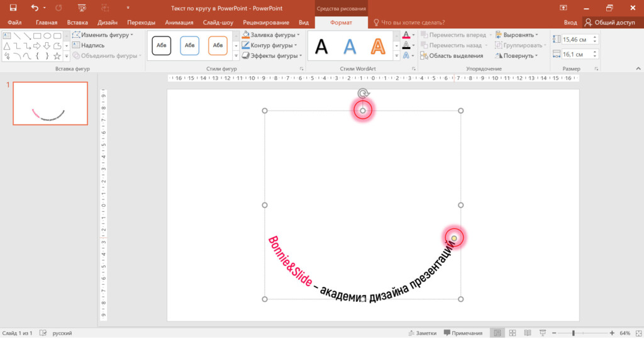Select the oval shape in shapes gallery
This screenshot has height=339, width=644.
click(x=47, y=36)
